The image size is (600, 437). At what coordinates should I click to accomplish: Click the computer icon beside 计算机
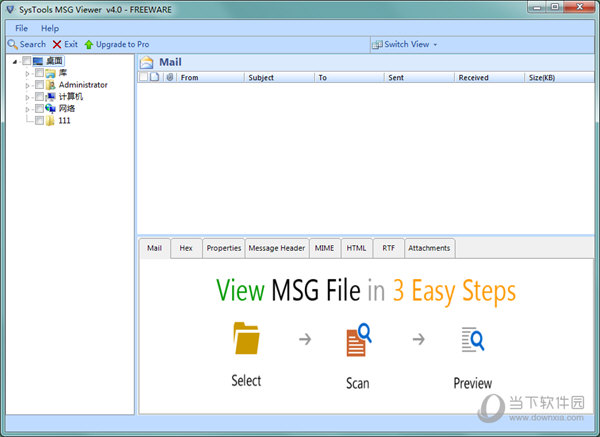(x=51, y=96)
